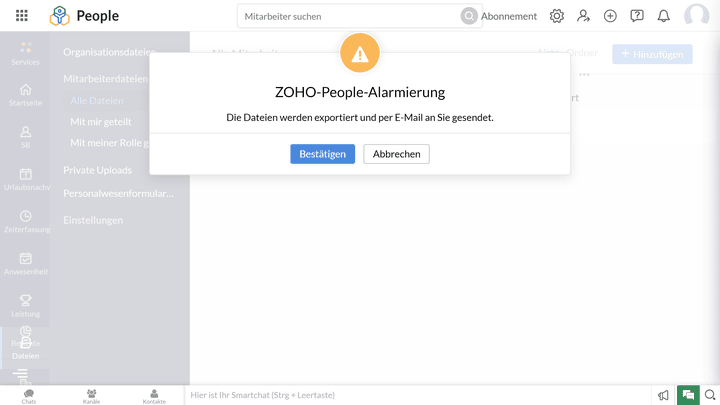Viewport: 720px width, 405px height.
Task: Open the help question icon
Action: point(637,16)
